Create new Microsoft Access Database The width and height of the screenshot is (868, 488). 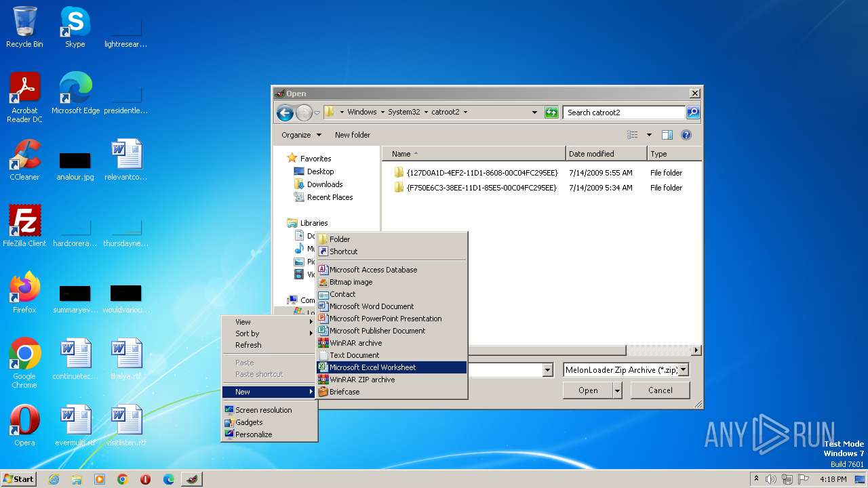pos(392,270)
